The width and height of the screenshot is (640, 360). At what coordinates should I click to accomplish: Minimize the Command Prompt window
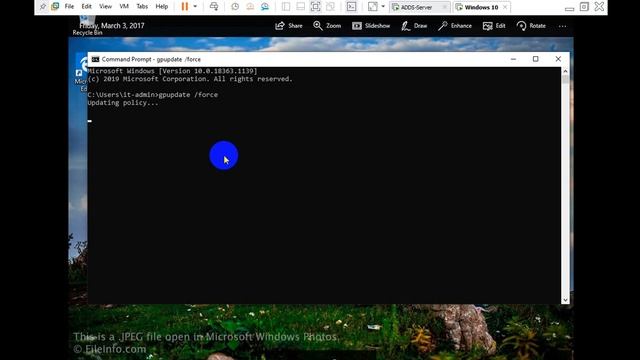point(513,59)
